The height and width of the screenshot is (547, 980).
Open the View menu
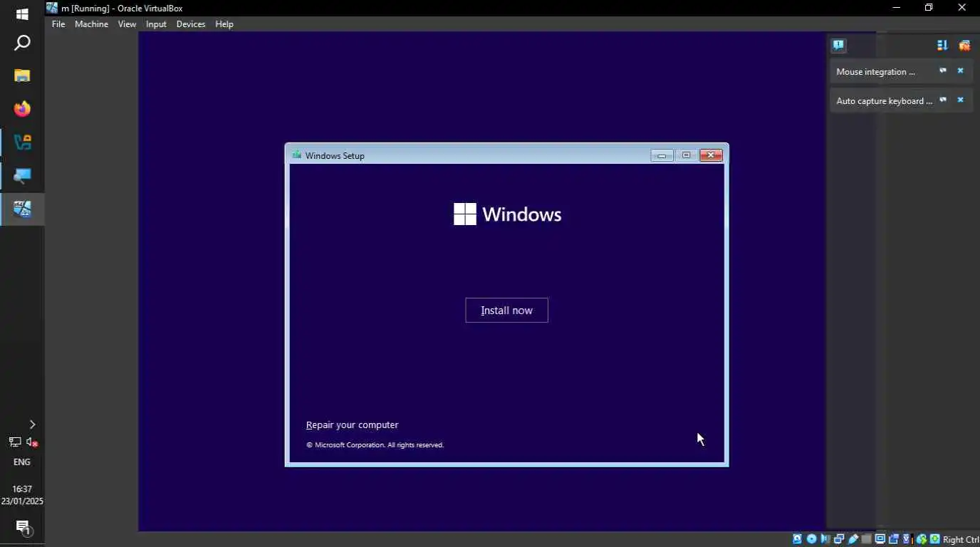(x=127, y=24)
